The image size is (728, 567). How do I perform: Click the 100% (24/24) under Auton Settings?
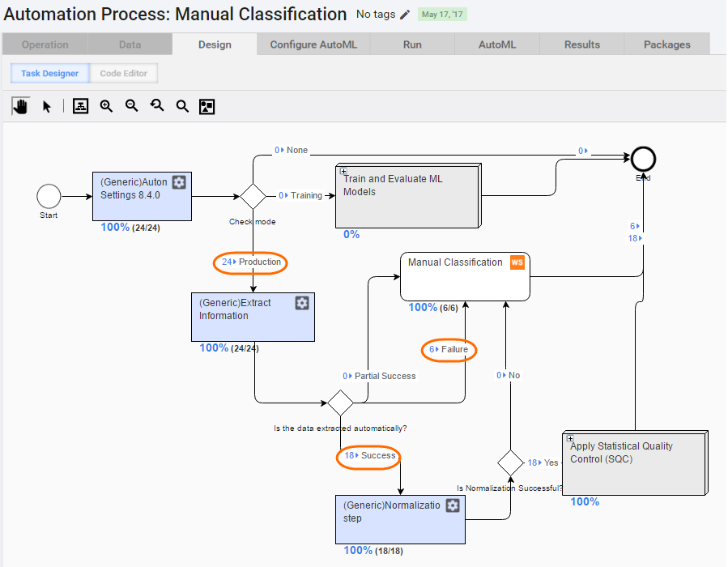[130, 227]
